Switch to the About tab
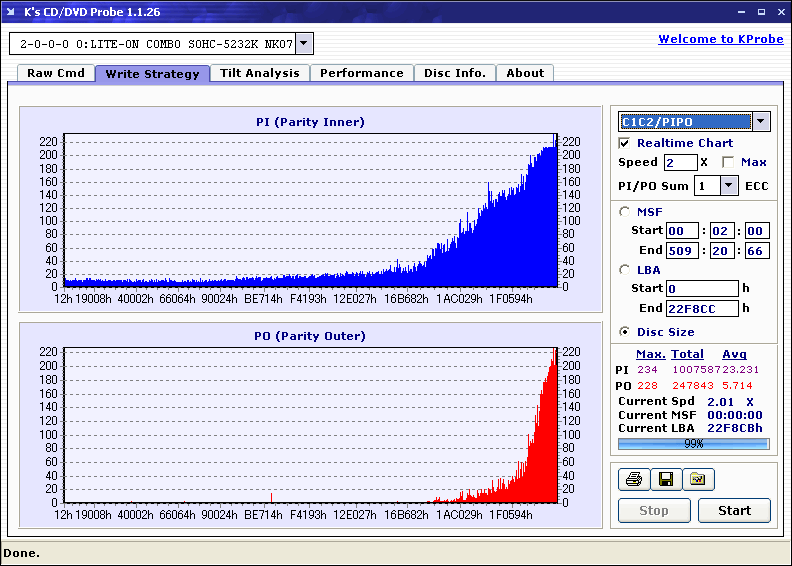This screenshot has height=566, width=792. pyautogui.click(x=525, y=73)
